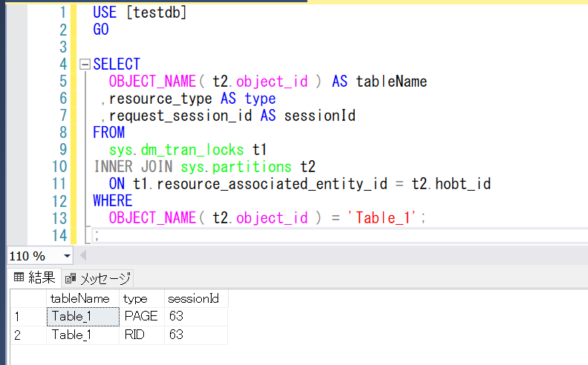Click t2.hobt_id in the join condition
This screenshot has height=365, width=588.
tap(451, 184)
